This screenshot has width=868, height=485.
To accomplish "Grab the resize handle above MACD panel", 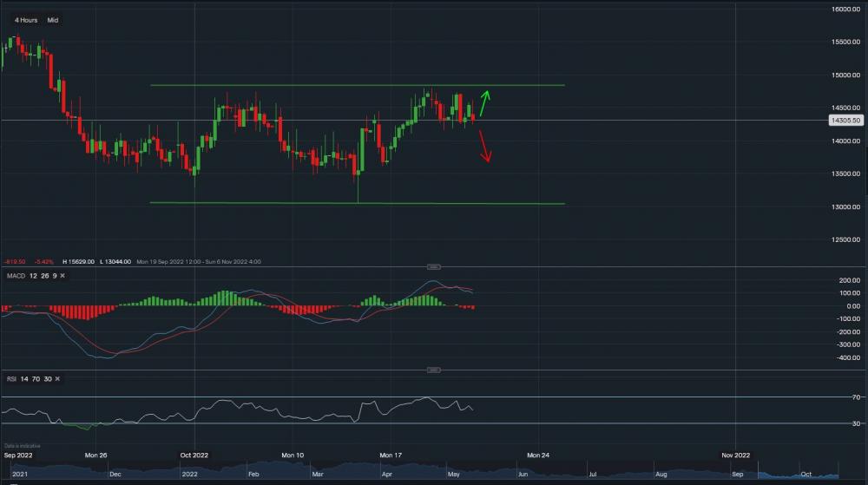I will pos(434,266).
